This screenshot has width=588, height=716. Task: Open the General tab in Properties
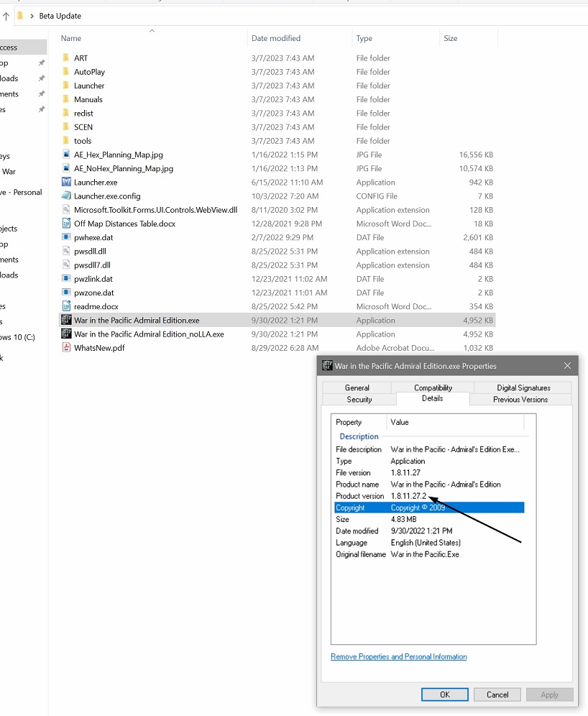tap(357, 387)
